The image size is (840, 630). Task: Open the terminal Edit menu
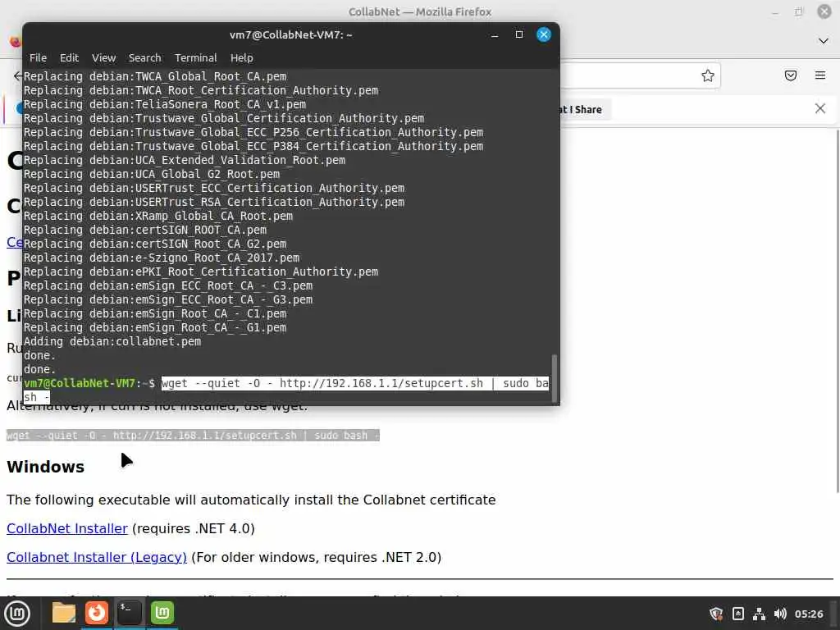click(x=69, y=58)
